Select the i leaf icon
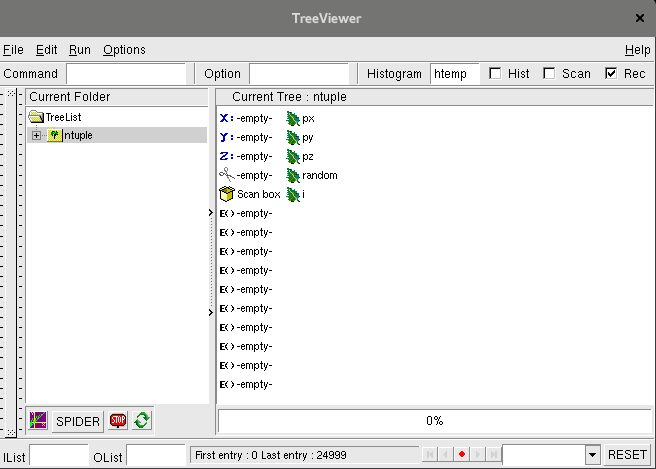656x469 pixels. (x=293, y=195)
